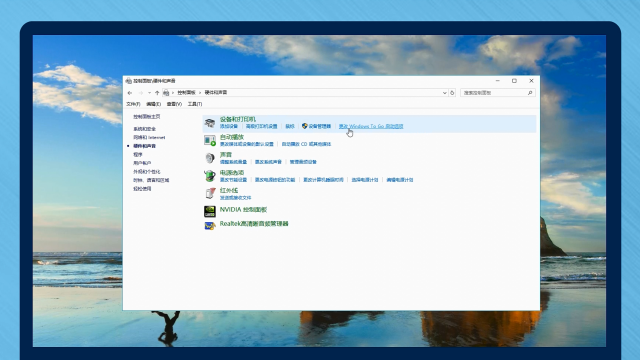Go back with the back arrow

(x=130, y=93)
